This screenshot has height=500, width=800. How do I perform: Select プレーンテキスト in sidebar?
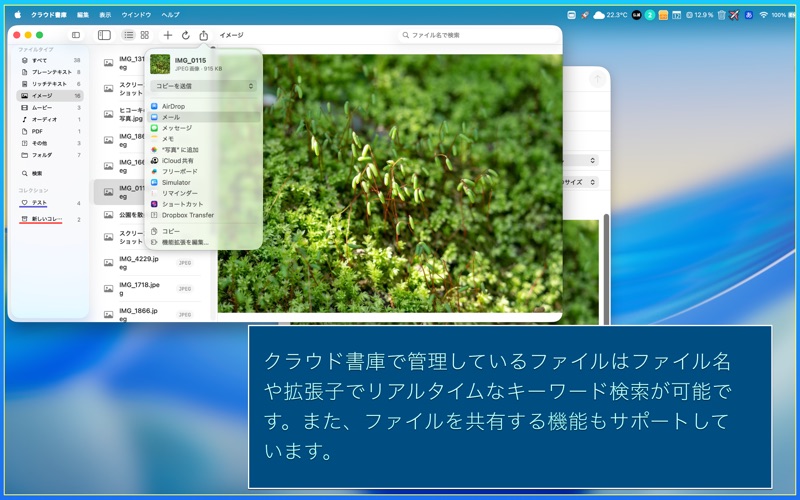[50, 72]
